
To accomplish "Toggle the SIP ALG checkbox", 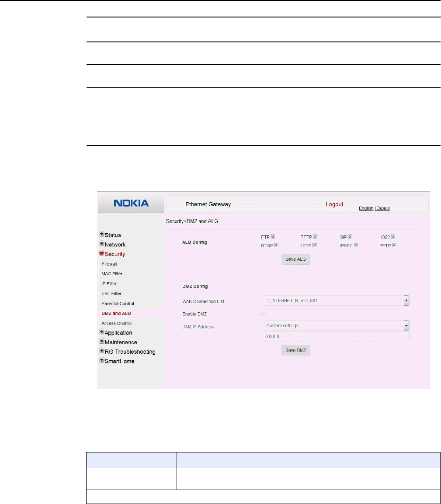I will [x=350, y=237].
